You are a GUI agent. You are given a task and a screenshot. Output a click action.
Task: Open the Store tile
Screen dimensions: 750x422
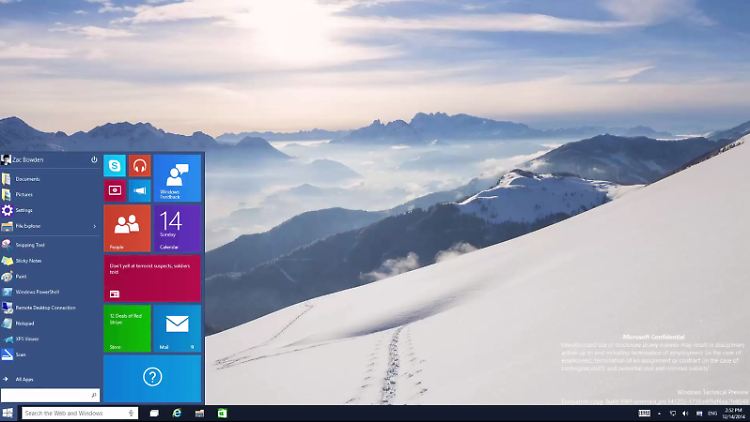[x=127, y=328]
